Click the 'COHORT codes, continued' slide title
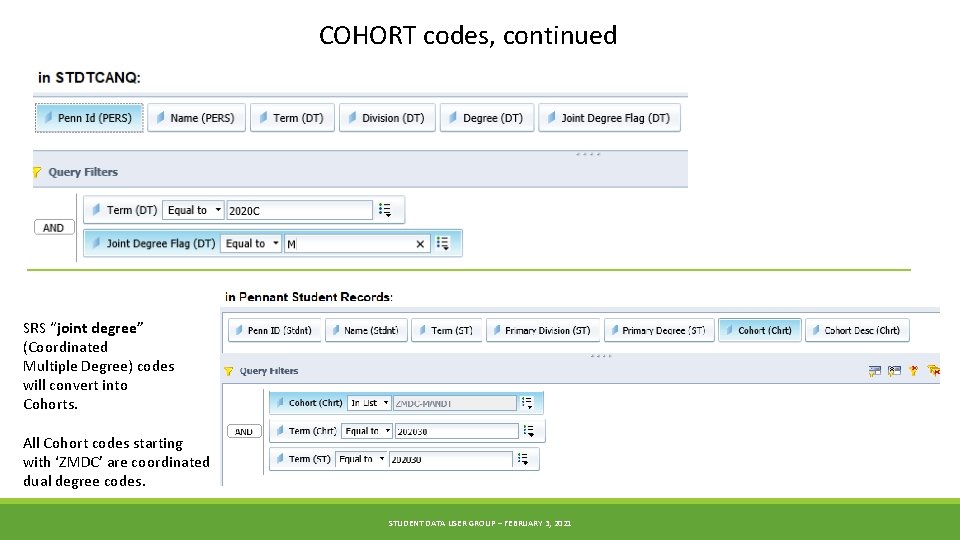 [x=468, y=36]
